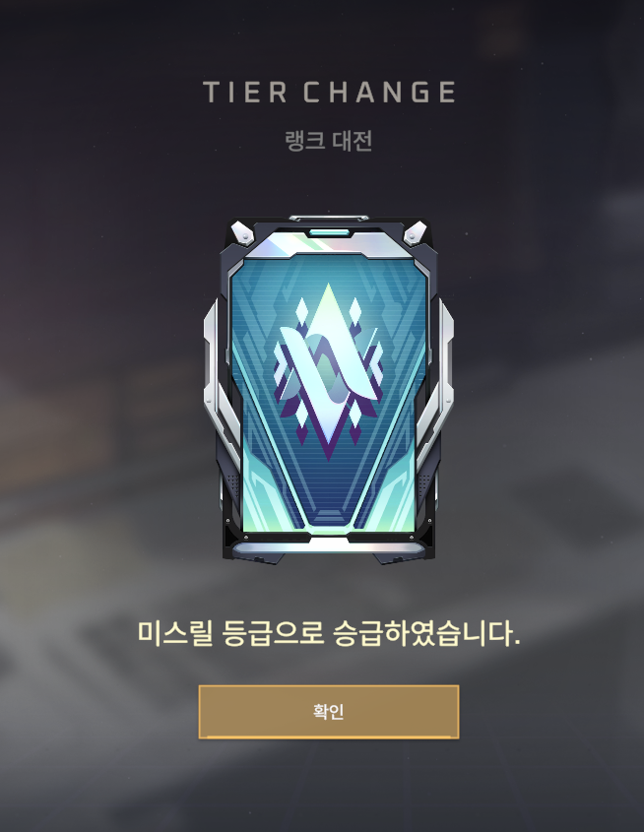Click the metal handle above the card
Viewport: 644px width, 832px height.
[329, 218]
